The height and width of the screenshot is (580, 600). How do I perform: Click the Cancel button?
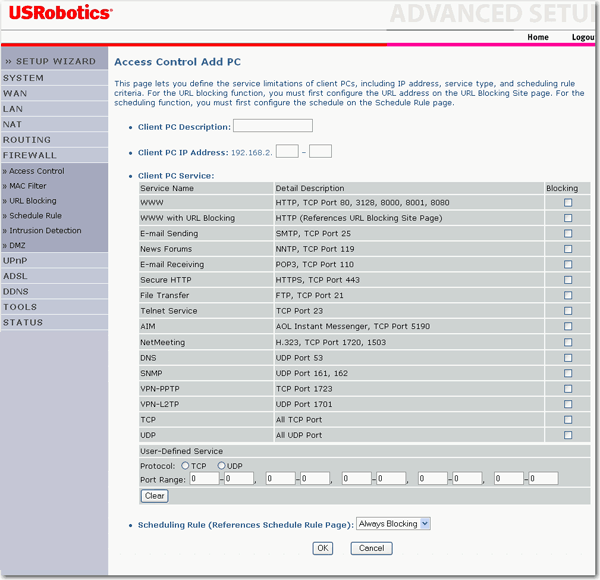coord(372,548)
